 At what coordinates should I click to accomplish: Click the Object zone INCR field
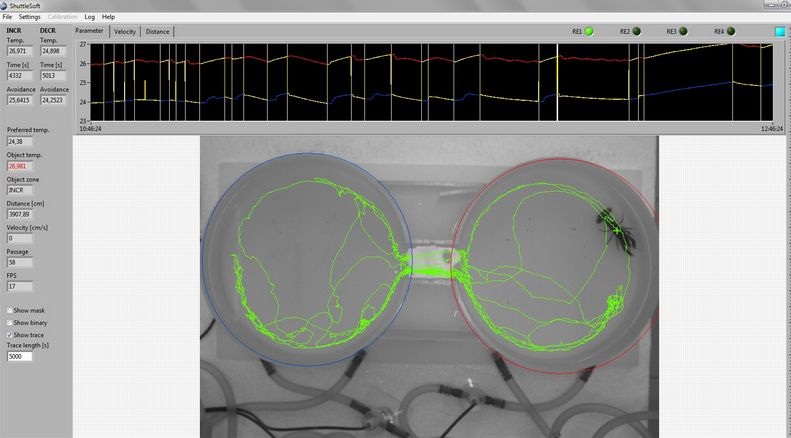(20, 190)
